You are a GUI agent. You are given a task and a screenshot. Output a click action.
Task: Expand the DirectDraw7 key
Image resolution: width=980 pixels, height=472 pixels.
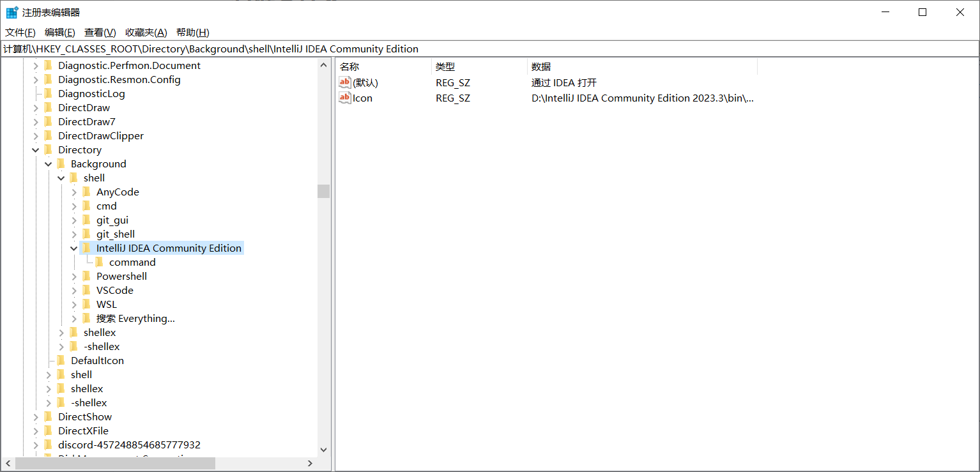pos(36,122)
